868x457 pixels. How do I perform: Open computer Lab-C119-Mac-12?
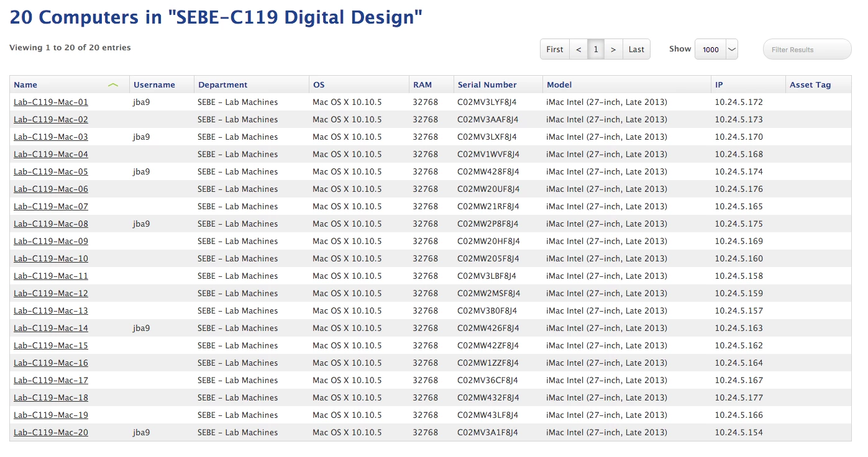click(x=51, y=294)
